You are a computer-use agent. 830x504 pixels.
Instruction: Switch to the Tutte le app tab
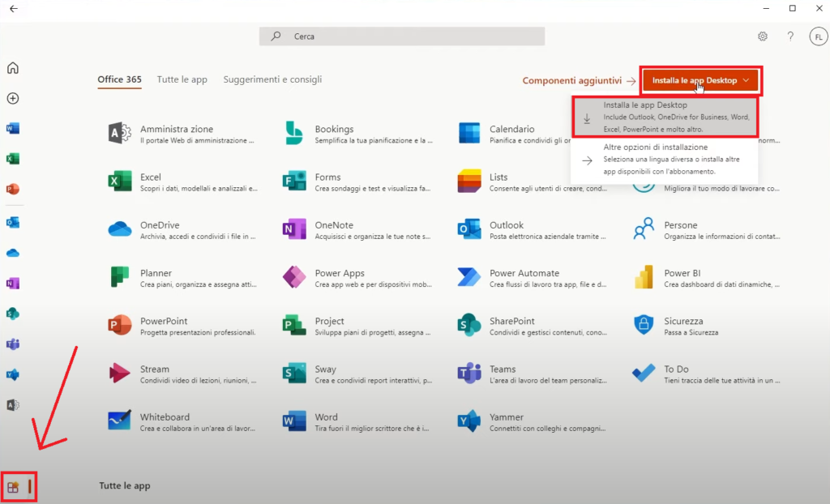tap(182, 79)
